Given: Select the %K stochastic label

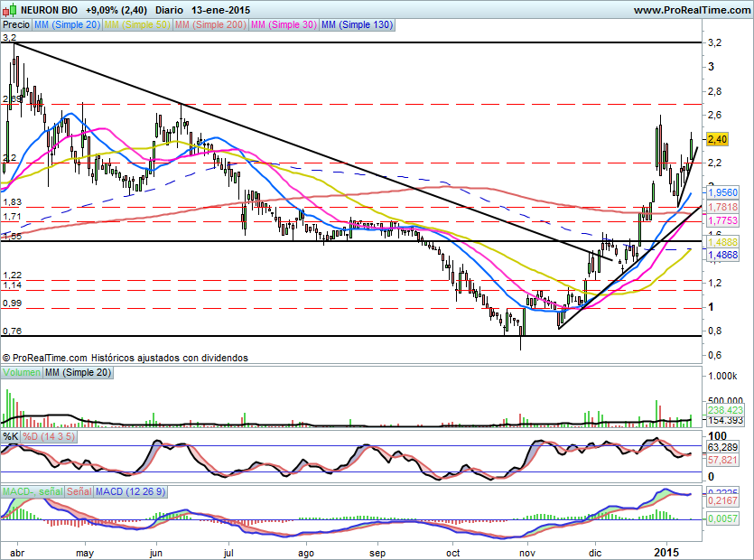Looking at the screenshot, I should coord(11,436).
